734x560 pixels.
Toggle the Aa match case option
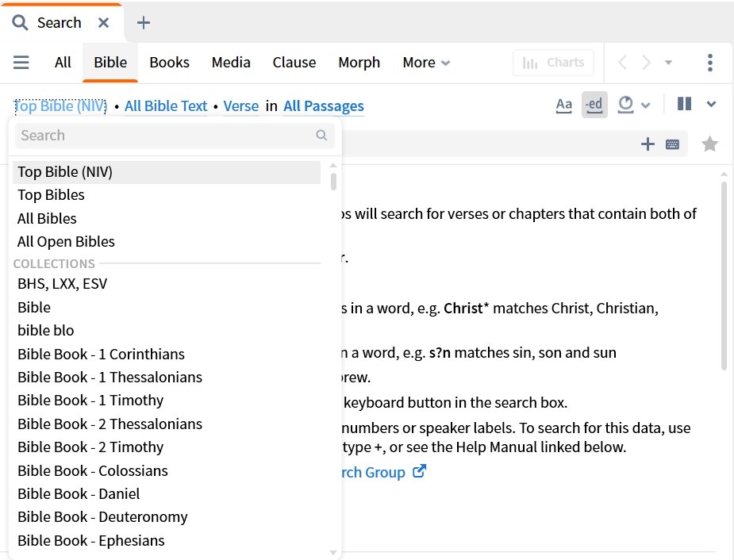pyautogui.click(x=563, y=105)
